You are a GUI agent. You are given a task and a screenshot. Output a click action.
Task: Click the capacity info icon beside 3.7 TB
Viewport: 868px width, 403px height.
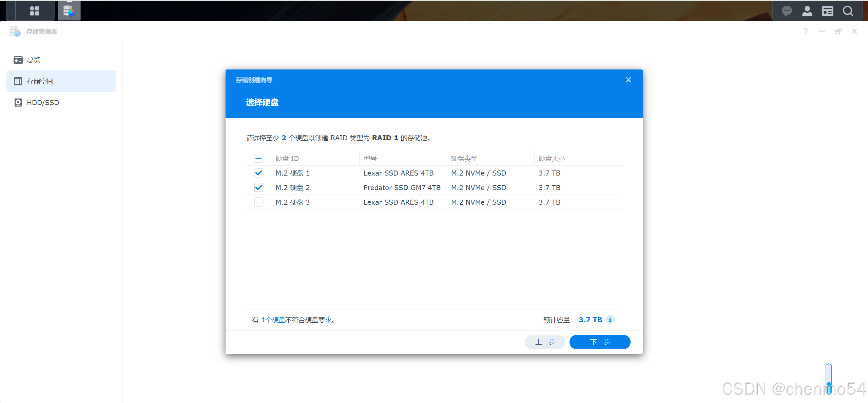[x=610, y=320]
